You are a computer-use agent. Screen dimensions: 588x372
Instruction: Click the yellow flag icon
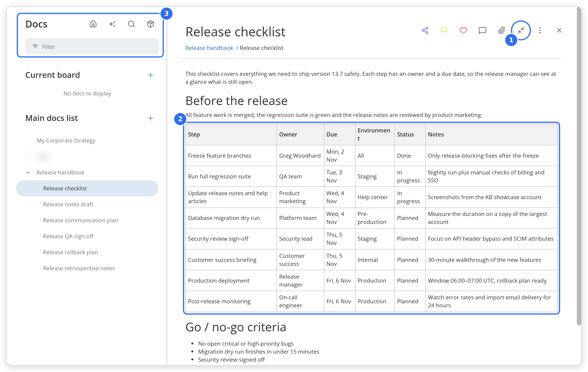pos(444,30)
